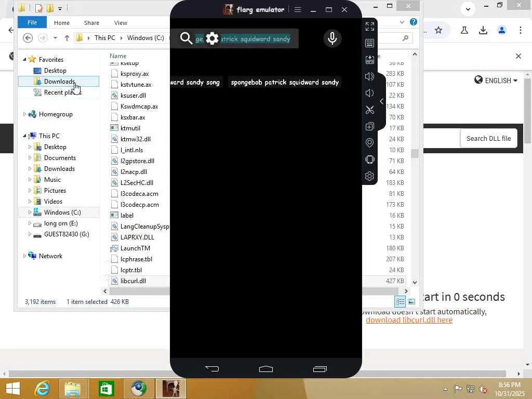Collapse the Favorites tree group
This screenshot has height=399, width=532.
click(24, 59)
